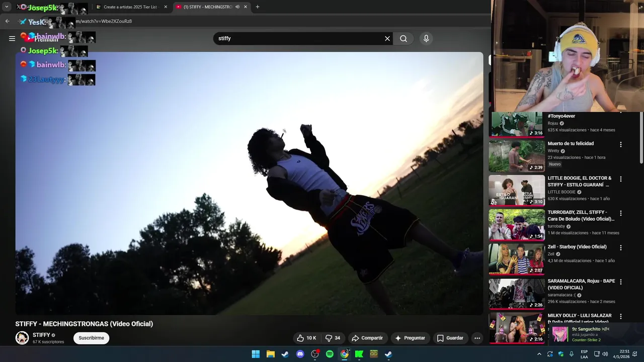Close the STIFFY YouTube browser tab
Viewport: 644px width, 362px height.
pyautogui.click(x=246, y=7)
